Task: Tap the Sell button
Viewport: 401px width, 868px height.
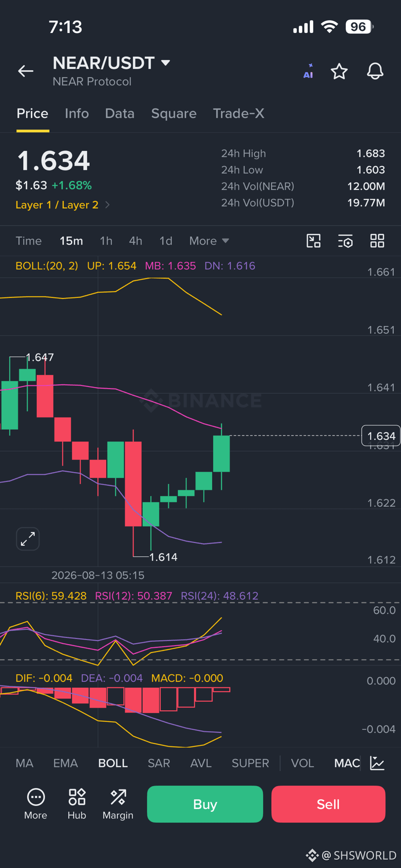Action: [328, 804]
